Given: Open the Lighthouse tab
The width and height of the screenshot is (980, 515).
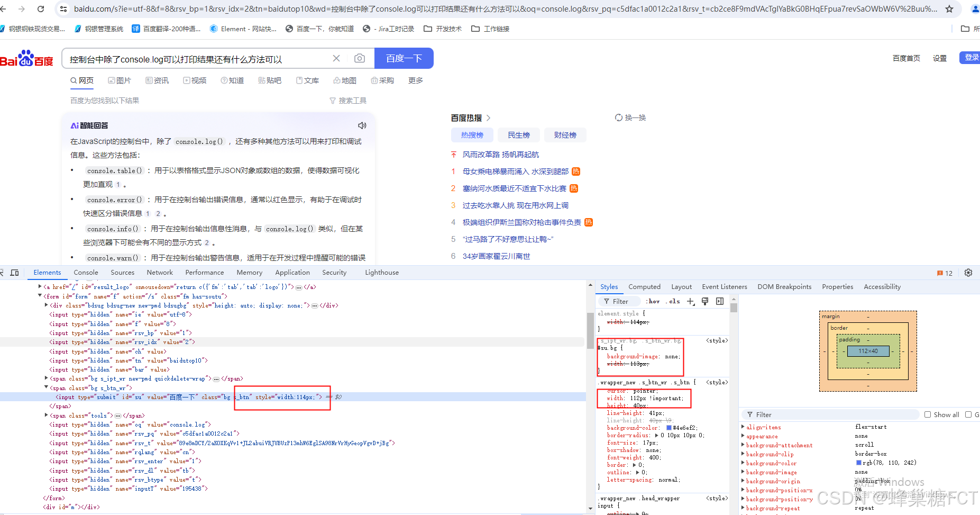Looking at the screenshot, I should pyautogui.click(x=382, y=273).
